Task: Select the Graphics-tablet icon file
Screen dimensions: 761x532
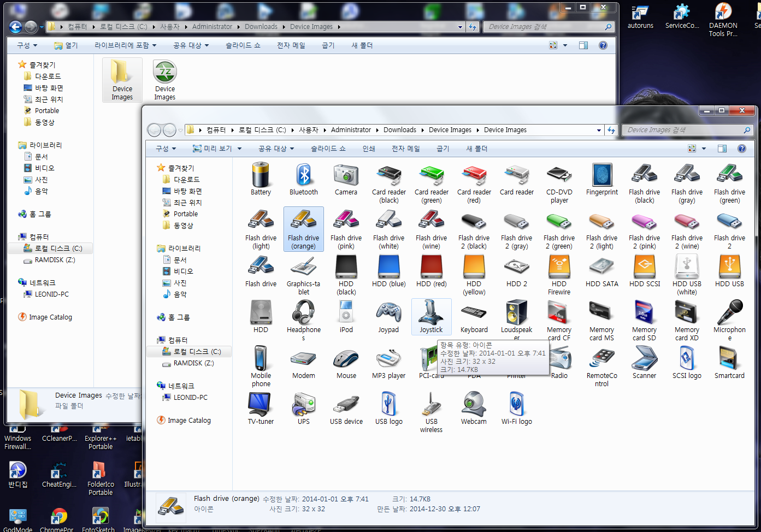Action: [x=304, y=275]
